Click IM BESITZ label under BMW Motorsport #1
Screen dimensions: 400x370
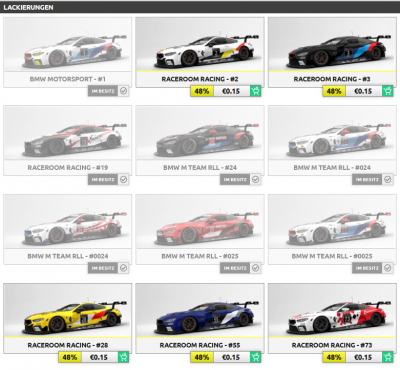(103, 91)
